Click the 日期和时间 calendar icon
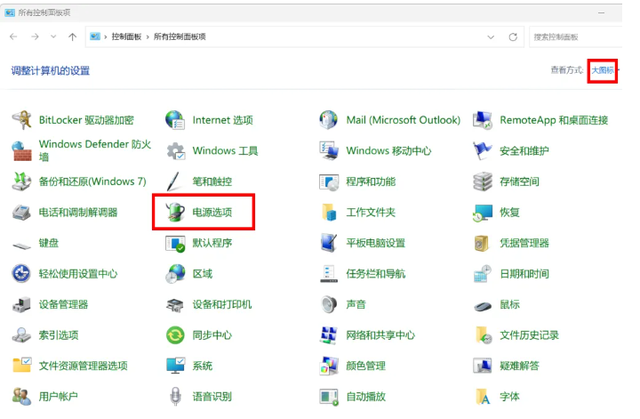 pos(482,274)
